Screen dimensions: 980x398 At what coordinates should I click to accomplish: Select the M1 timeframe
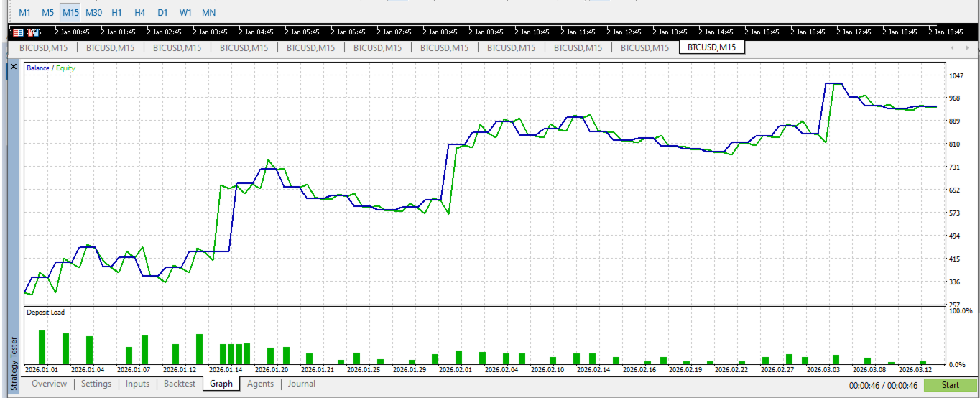pyautogui.click(x=25, y=13)
